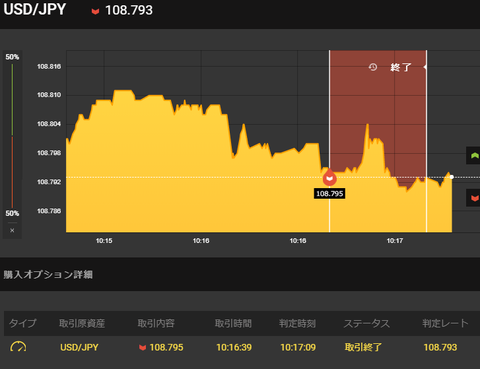Close the sentiment bar with the X
The width and height of the screenshot is (480, 369).
(12, 230)
